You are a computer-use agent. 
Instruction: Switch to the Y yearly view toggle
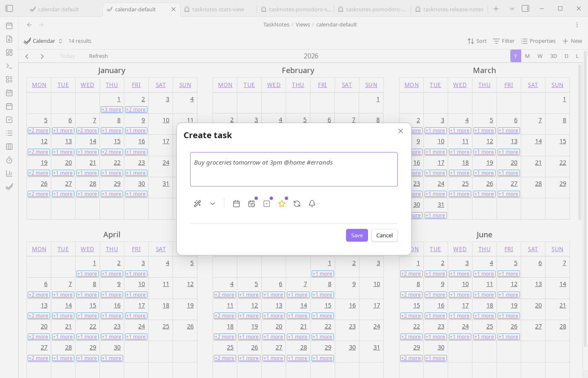click(x=515, y=55)
